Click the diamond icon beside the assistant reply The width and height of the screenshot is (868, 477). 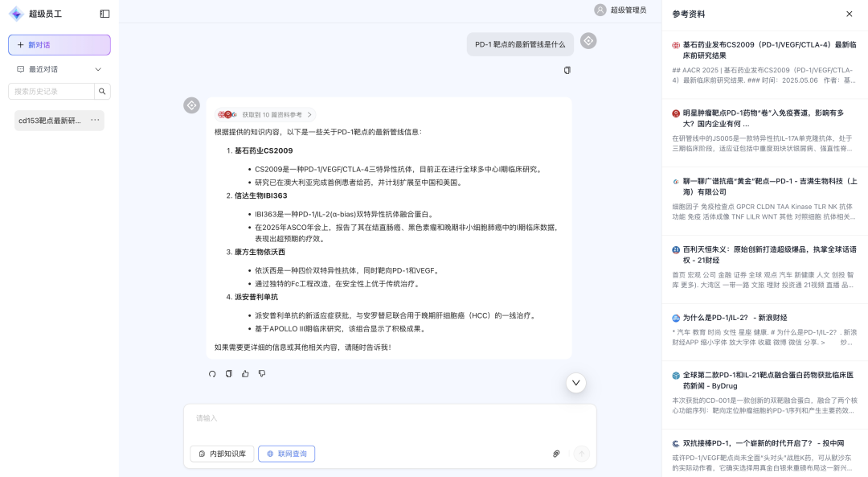[x=191, y=105]
